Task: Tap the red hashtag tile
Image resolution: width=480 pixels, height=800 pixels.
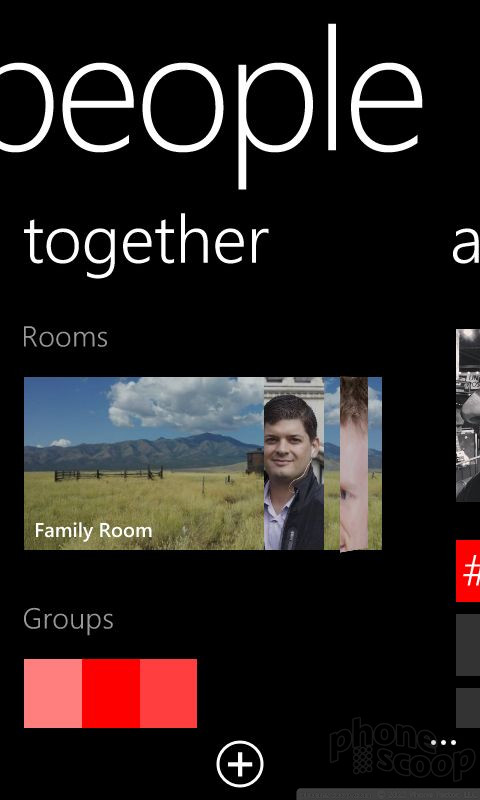Action: coord(468,571)
